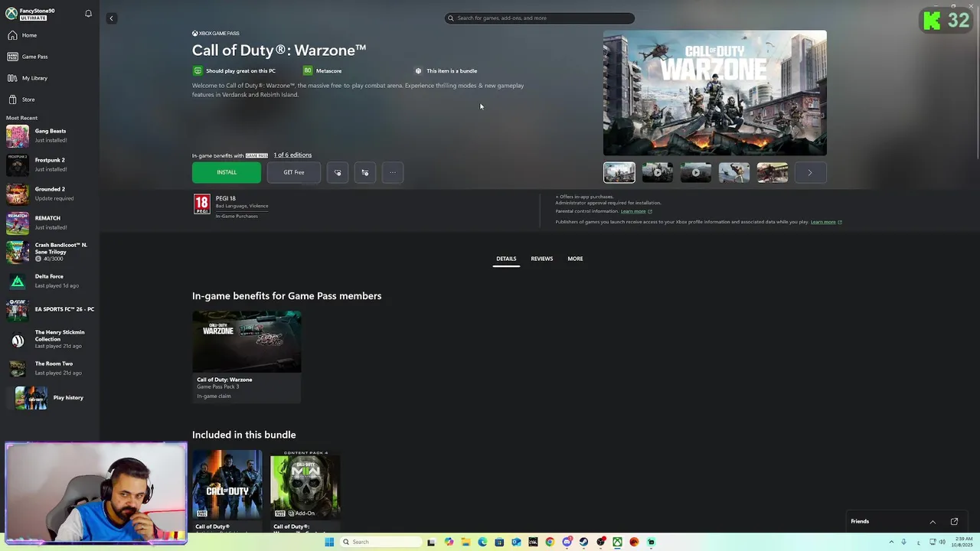Switch to the REVIEWS tab

[x=542, y=259]
